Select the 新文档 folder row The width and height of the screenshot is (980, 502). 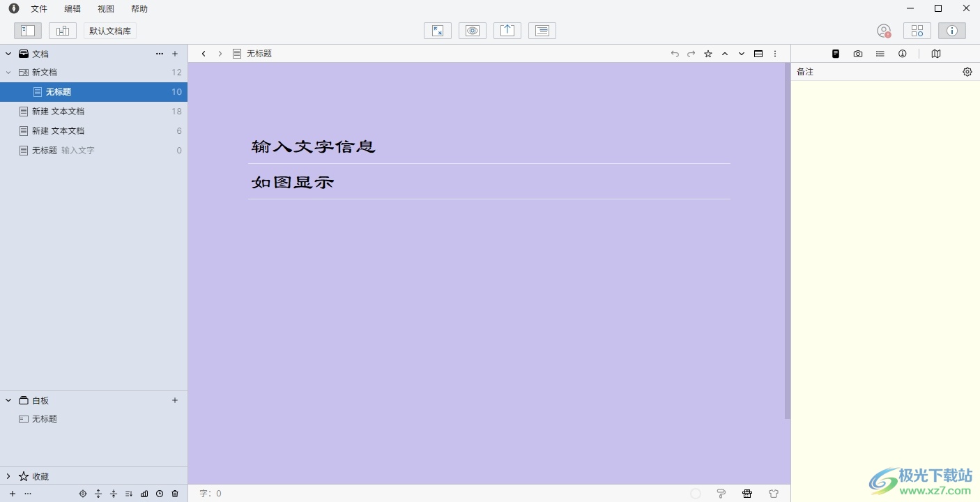[x=94, y=72]
